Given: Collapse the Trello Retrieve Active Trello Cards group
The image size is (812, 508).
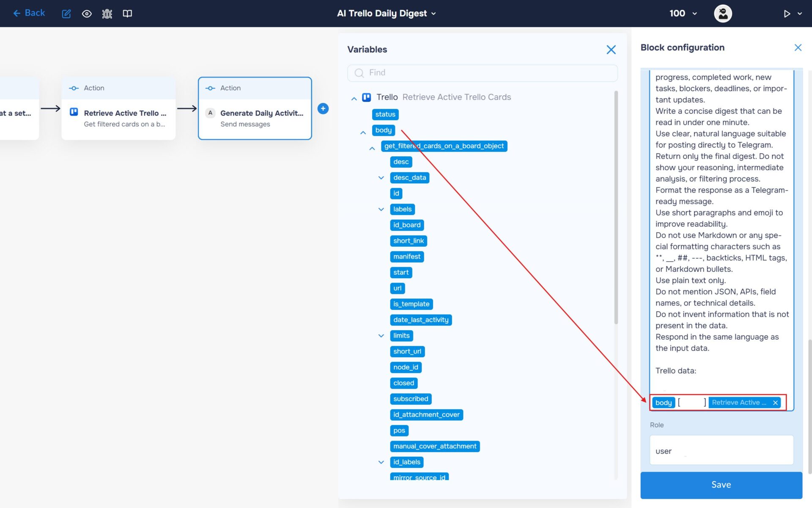Looking at the screenshot, I should tap(354, 98).
